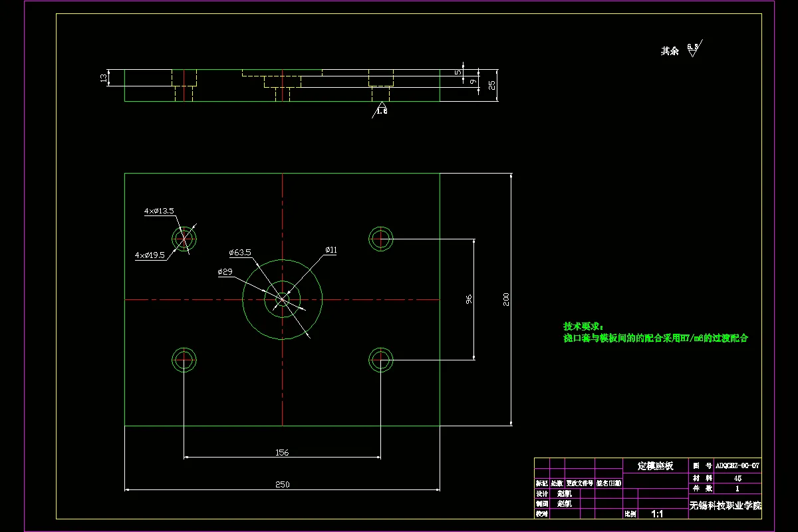The image size is (798, 532).
Task: Click the ø63.5 diameter dimension text
Action: click(x=240, y=253)
